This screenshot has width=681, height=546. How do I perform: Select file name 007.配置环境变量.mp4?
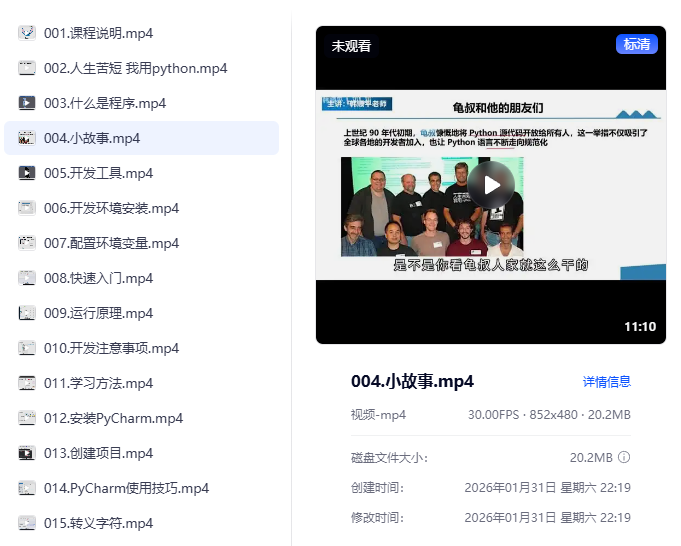click(x=112, y=243)
